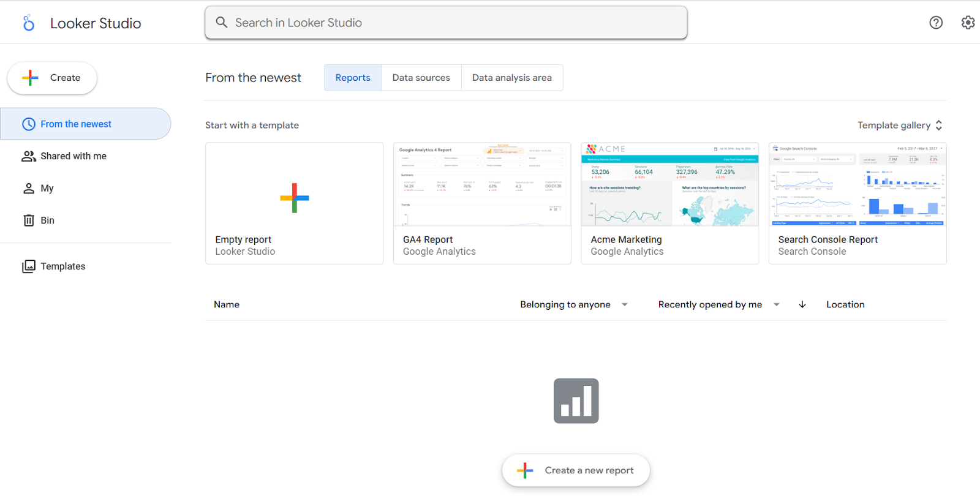Click the Empty report title text

pyautogui.click(x=243, y=239)
